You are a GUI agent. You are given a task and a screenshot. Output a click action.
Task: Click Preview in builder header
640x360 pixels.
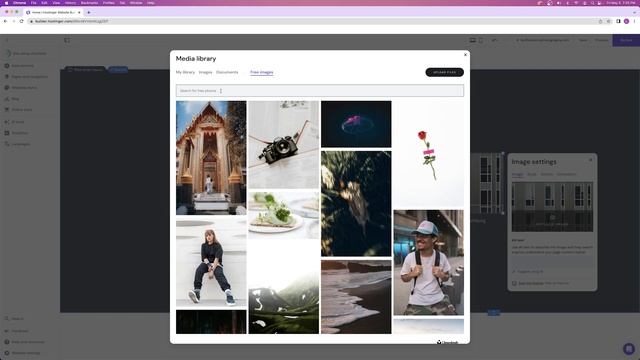601,40
